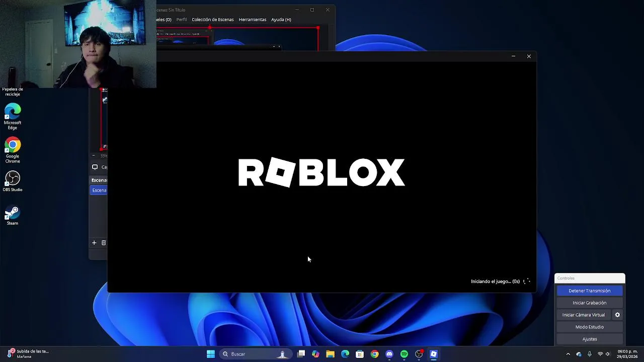This screenshot has width=644, height=362.
Task: Maximize the OBS window behind Roblox
Action: point(312,10)
